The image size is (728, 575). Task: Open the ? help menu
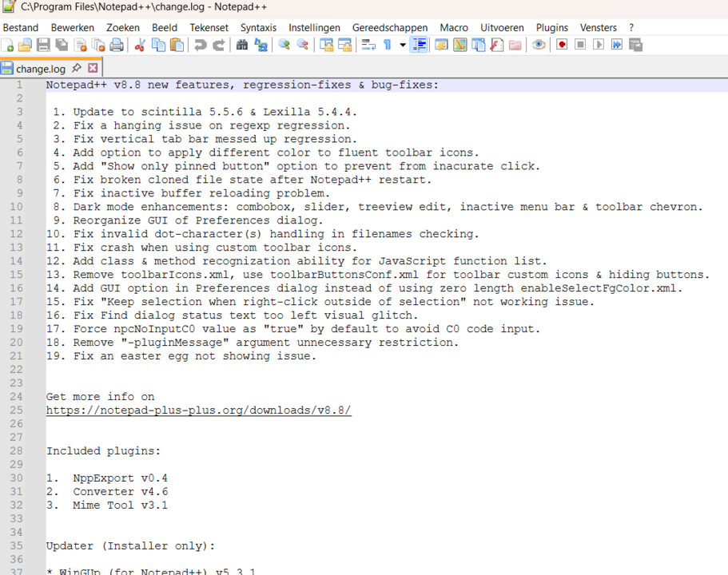pyautogui.click(x=631, y=28)
